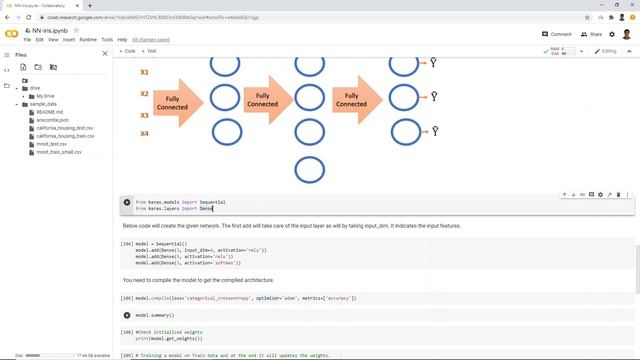Select california_housing_train.csv
The image size is (640, 360).
(65, 136)
